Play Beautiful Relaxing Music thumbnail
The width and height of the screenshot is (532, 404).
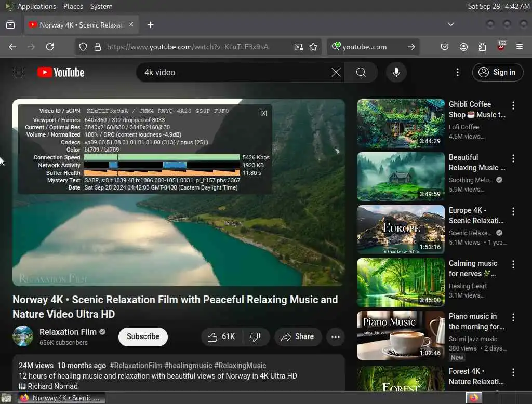point(401,177)
